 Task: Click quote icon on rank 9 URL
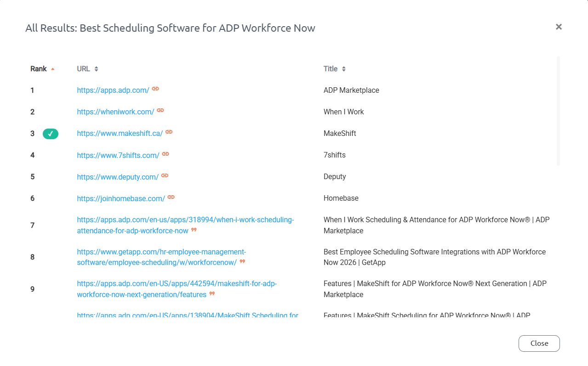pyautogui.click(x=212, y=293)
